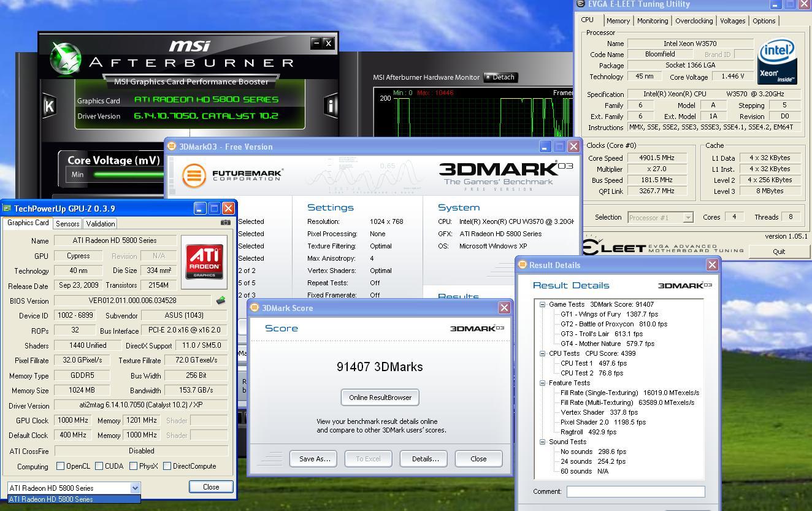Click the BIOS Version value in GPU-Z
812x511 pixels.
(x=132, y=301)
